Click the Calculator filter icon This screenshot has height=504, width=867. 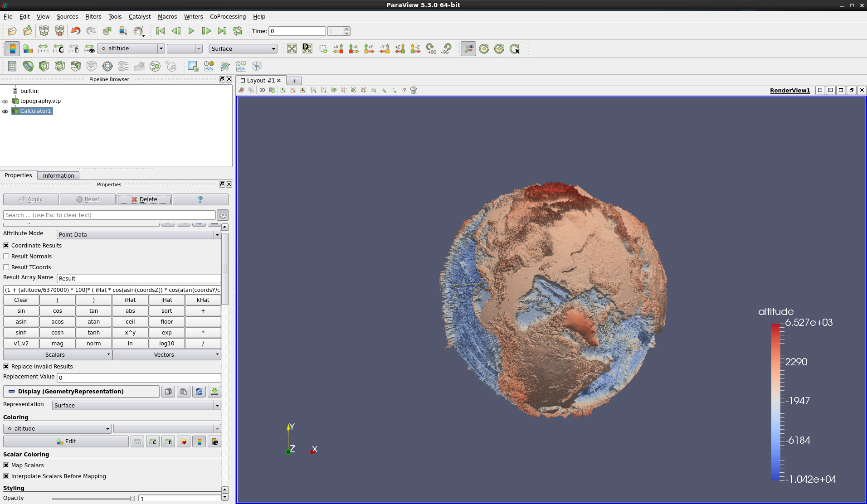12,66
